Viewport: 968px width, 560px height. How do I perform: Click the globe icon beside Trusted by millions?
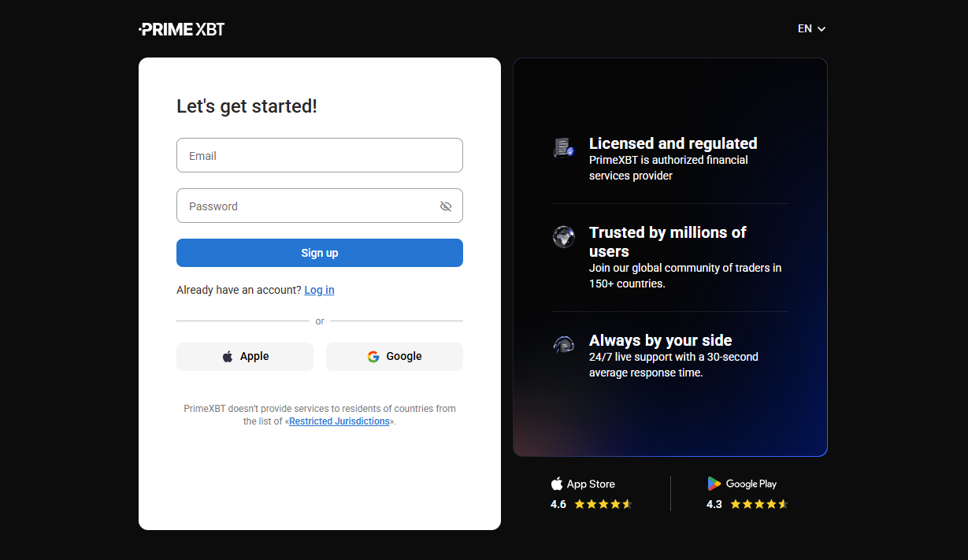564,236
